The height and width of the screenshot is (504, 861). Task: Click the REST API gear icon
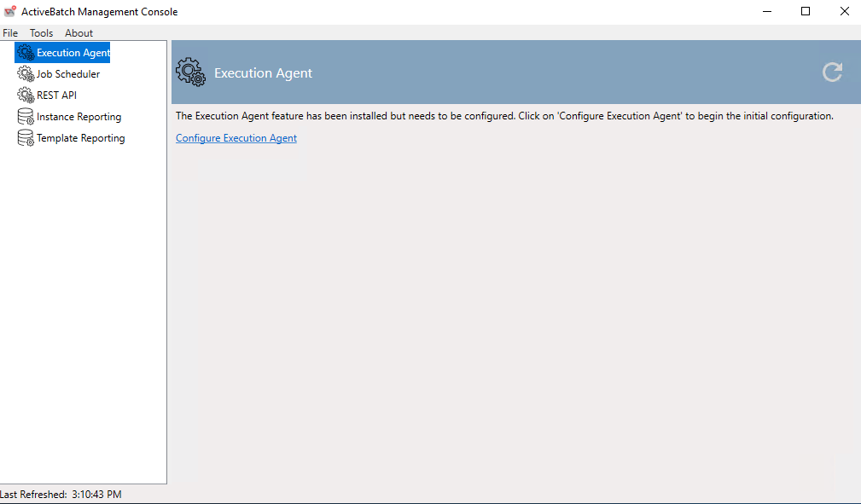(x=26, y=95)
